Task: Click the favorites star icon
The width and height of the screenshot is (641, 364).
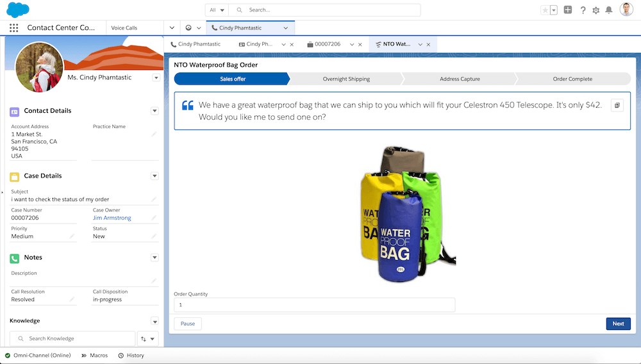Action: (545, 10)
